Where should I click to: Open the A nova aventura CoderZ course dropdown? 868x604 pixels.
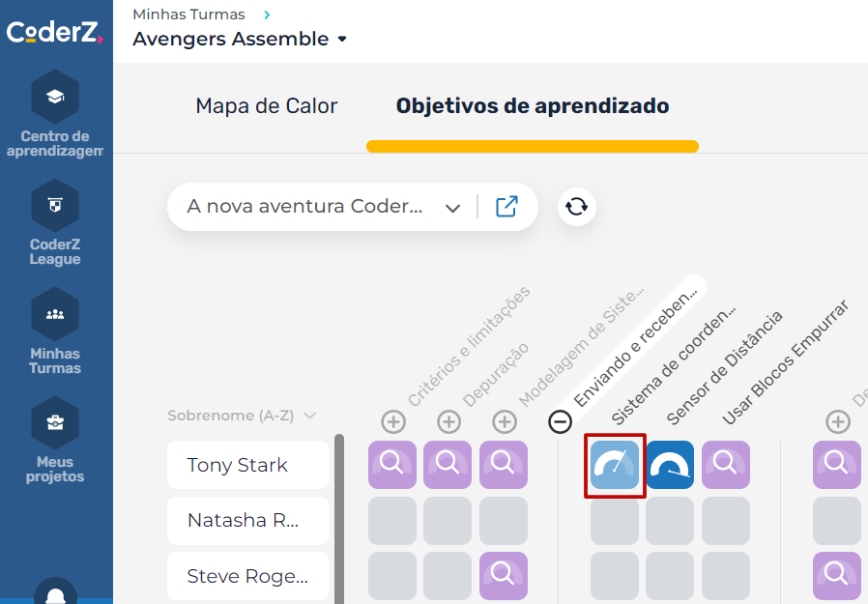452,208
